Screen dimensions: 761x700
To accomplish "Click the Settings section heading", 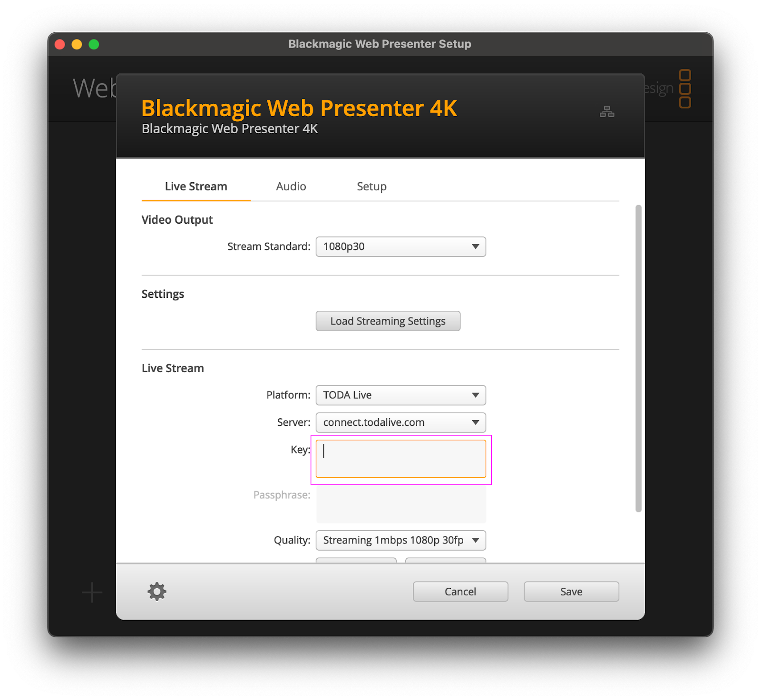I will [x=163, y=294].
